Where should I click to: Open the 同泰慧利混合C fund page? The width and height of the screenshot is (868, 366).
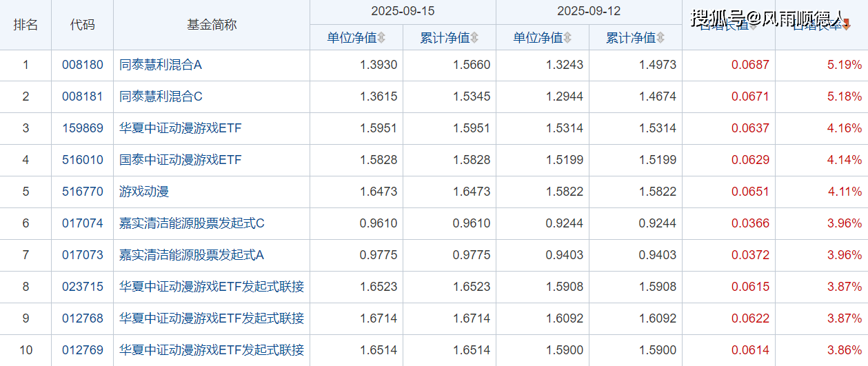(x=161, y=97)
